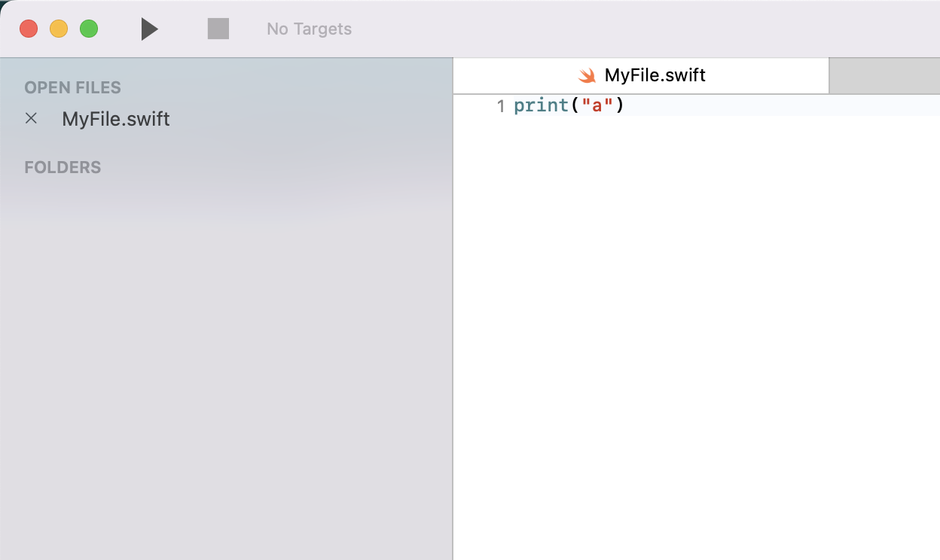940x560 pixels.
Task: Click line number 1 in the editor
Action: coord(501,106)
